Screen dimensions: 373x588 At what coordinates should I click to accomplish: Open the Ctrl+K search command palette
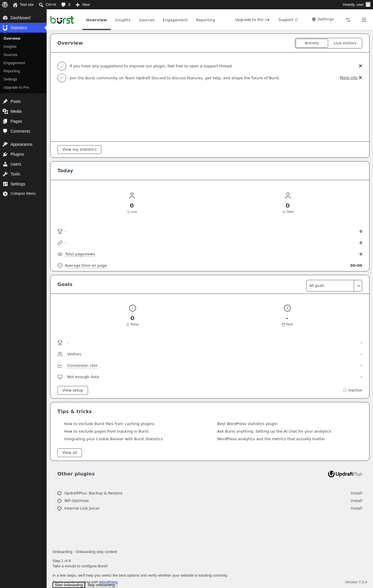pos(47,5)
